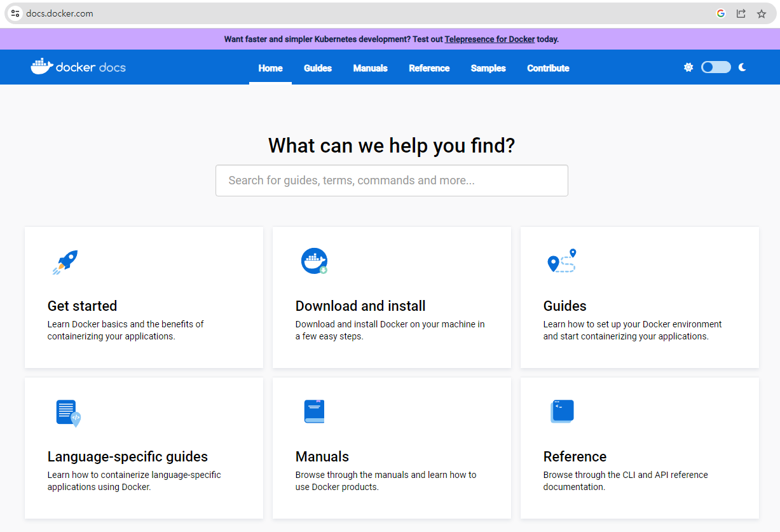Click the site information icon in address bar
Viewport: 780px width, 532px height.
click(15, 13)
